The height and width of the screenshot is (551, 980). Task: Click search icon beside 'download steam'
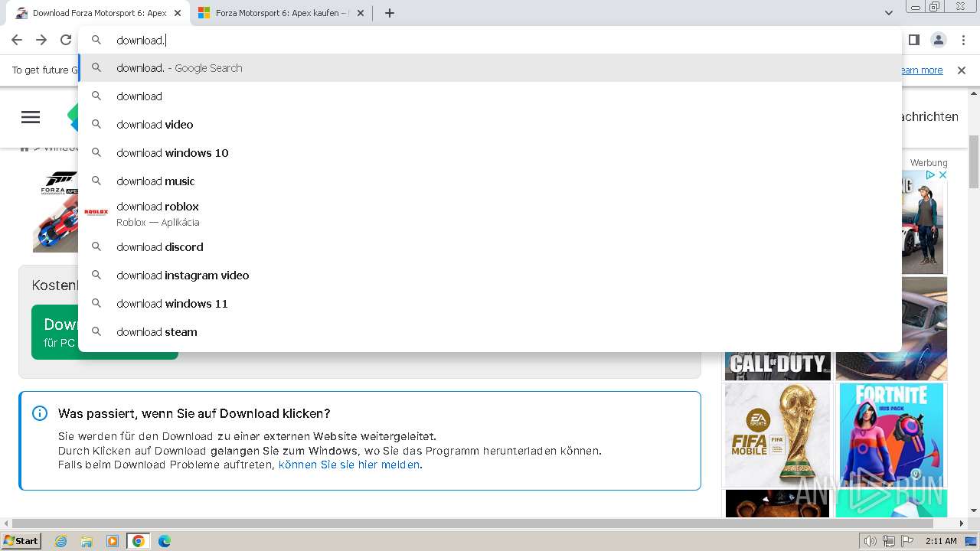click(96, 332)
